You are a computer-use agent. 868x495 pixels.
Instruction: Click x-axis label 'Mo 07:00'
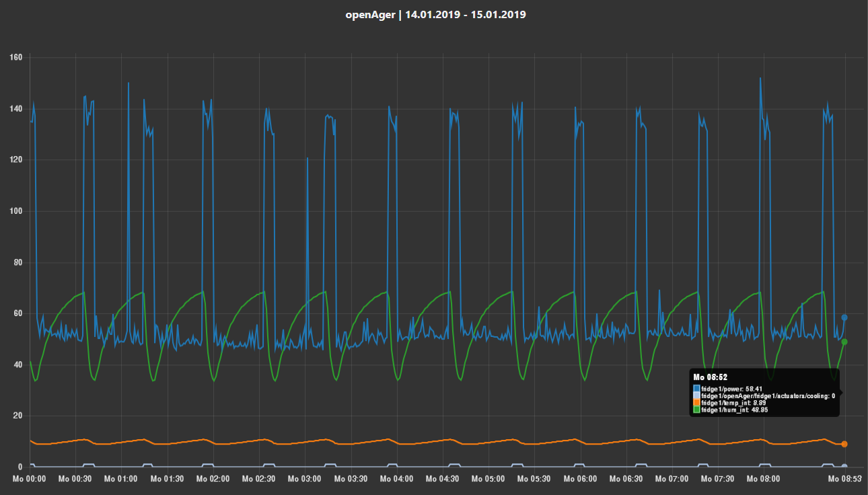[x=672, y=479]
